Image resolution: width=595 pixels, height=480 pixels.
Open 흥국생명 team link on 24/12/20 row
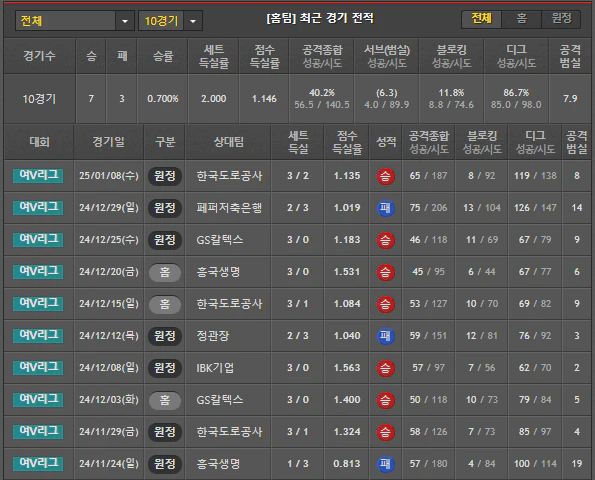pos(218,272)
